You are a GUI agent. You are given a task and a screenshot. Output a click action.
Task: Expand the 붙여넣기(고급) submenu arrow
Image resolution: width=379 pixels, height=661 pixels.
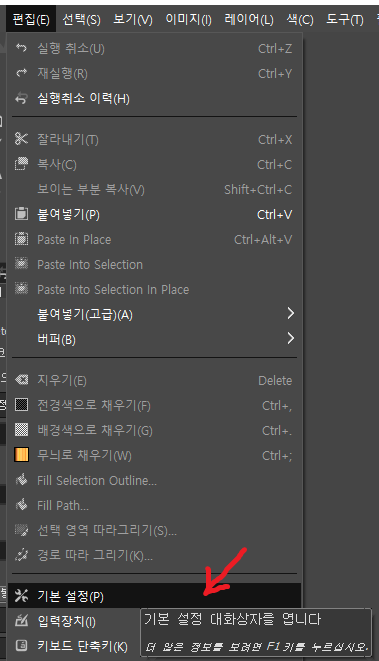290,314
